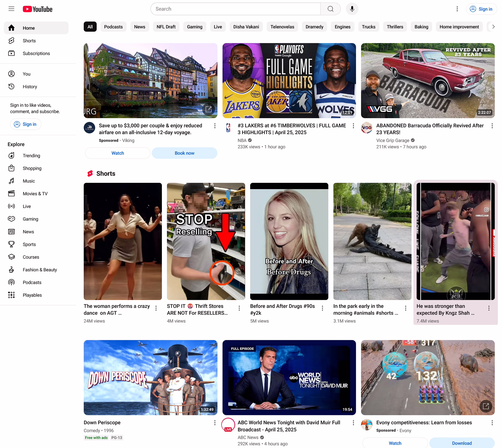Select the Disha Vakani chip
Viewport: 502px width, 448px height.
(x=246, y=27)
